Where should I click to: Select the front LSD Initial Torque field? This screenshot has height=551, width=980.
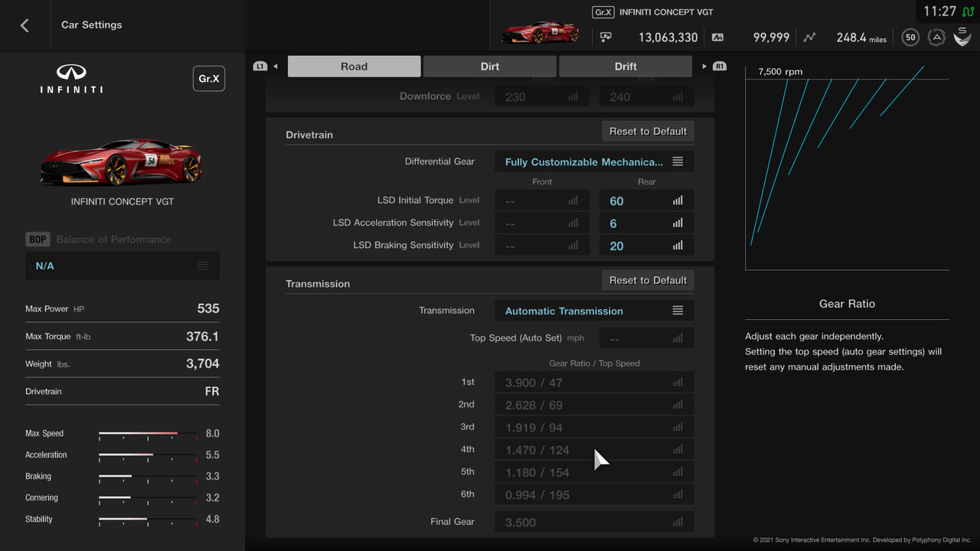pyautogui.click(x=542, y=201)
